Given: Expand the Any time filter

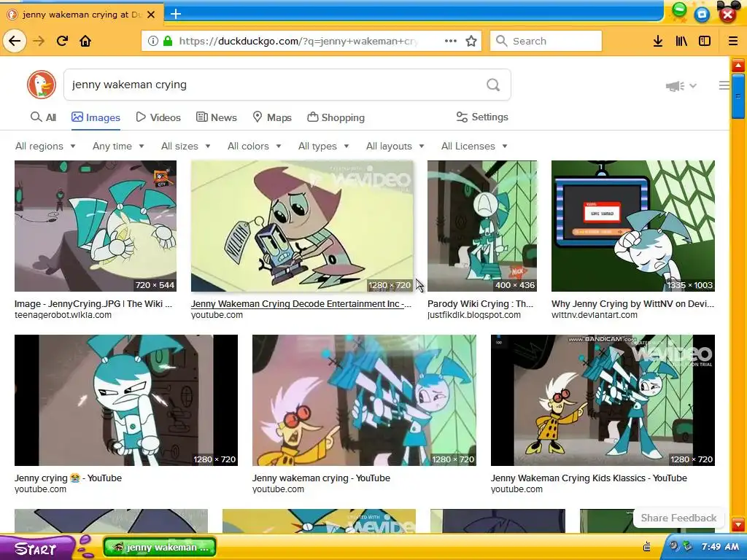Looking at the screenshot, I should [x=118, y=146].
